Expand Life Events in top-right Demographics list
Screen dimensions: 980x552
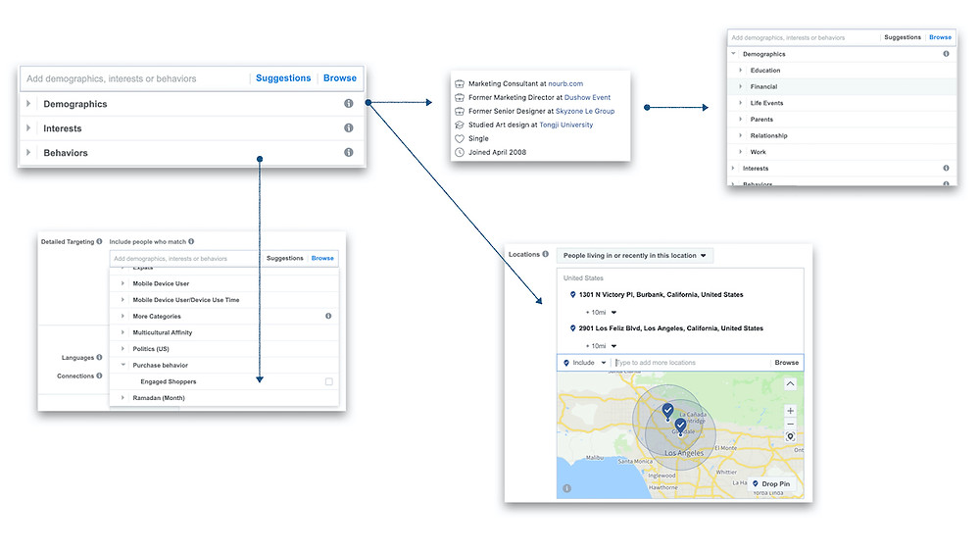(x=741, y=103)
